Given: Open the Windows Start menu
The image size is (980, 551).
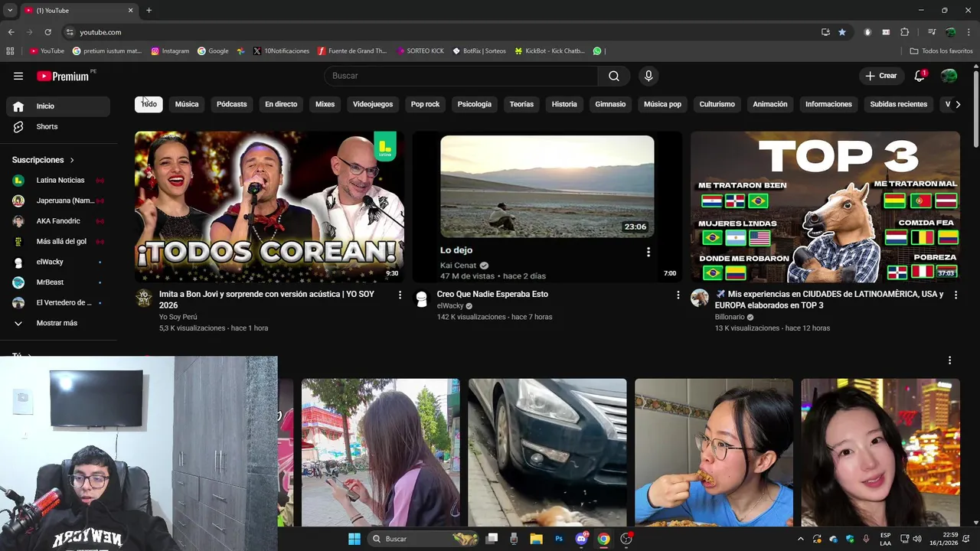Looking at the screenshot, I should coord(354,539).
